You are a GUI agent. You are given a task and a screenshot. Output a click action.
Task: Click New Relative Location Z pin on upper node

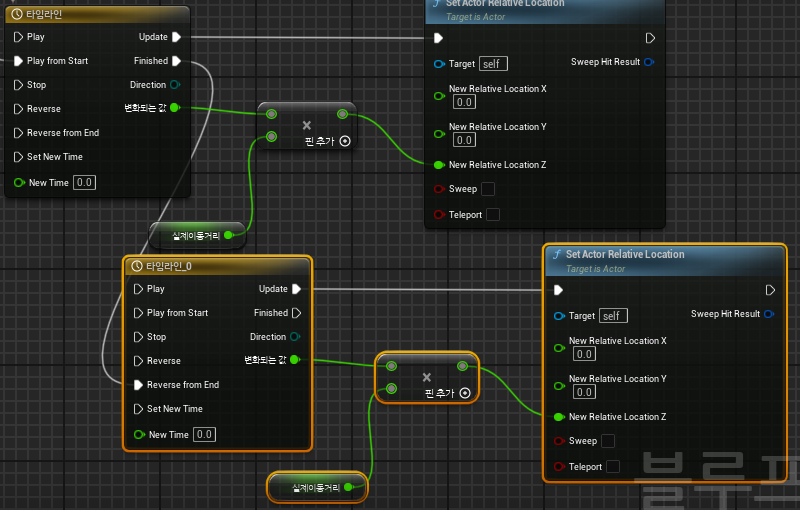tap(439, 165)
